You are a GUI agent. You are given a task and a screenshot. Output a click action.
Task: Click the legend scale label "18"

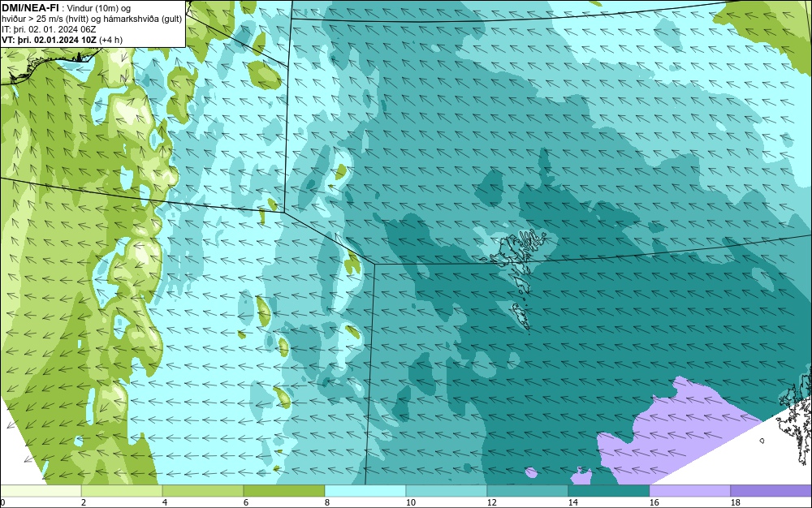[x=736, y=502]
